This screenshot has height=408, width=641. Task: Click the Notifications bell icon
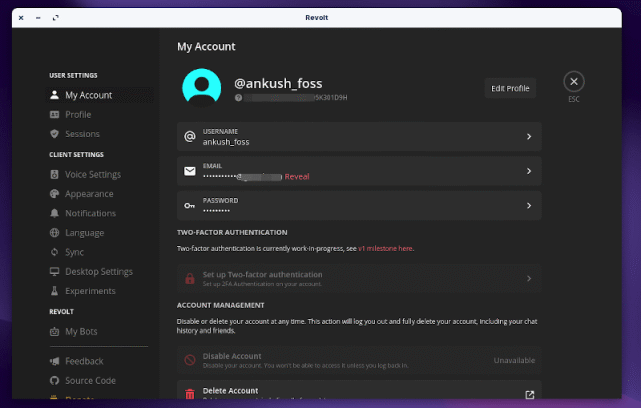[54, 213]
